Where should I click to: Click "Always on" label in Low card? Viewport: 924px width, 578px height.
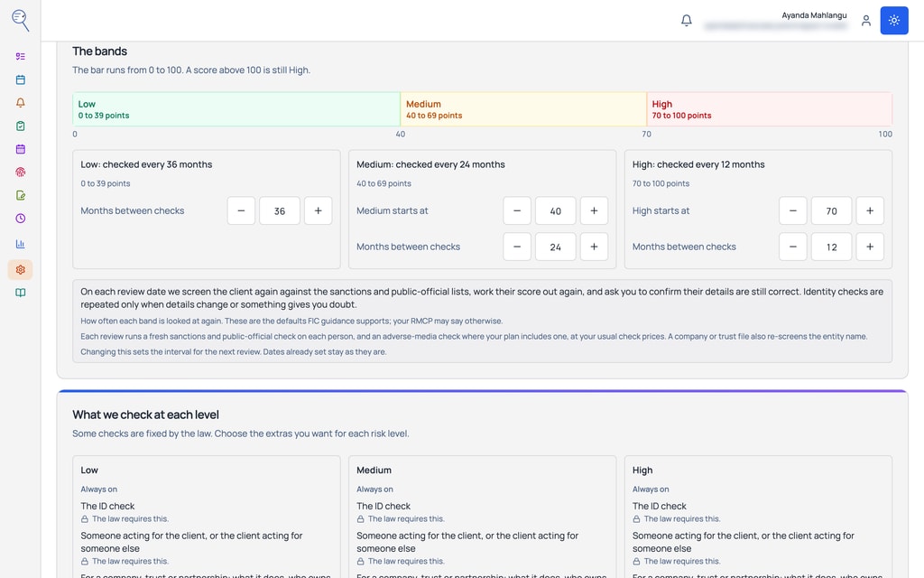[x=99, y=489]
